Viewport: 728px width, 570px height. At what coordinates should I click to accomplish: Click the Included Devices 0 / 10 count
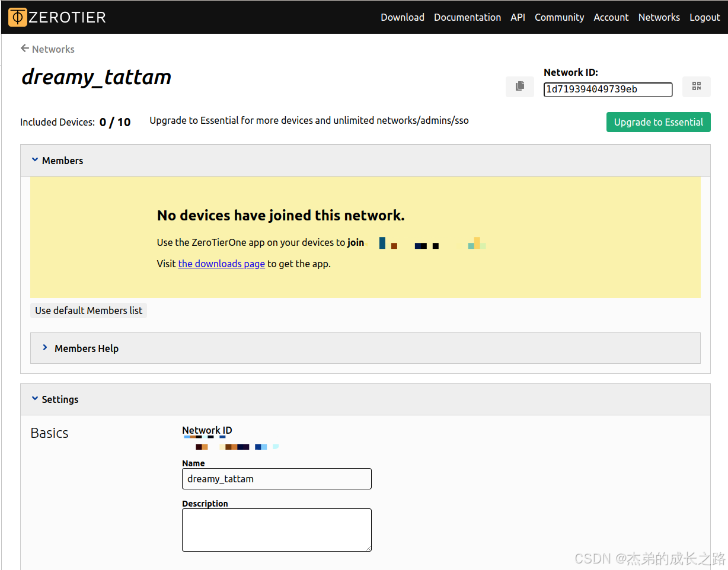pos(115,122)
